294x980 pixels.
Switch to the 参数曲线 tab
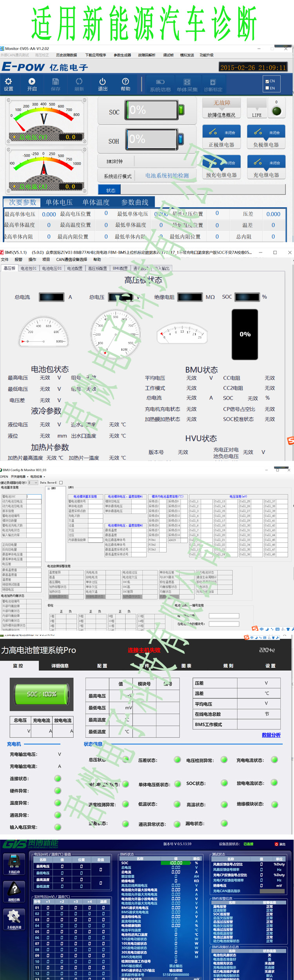coord(135,202)
